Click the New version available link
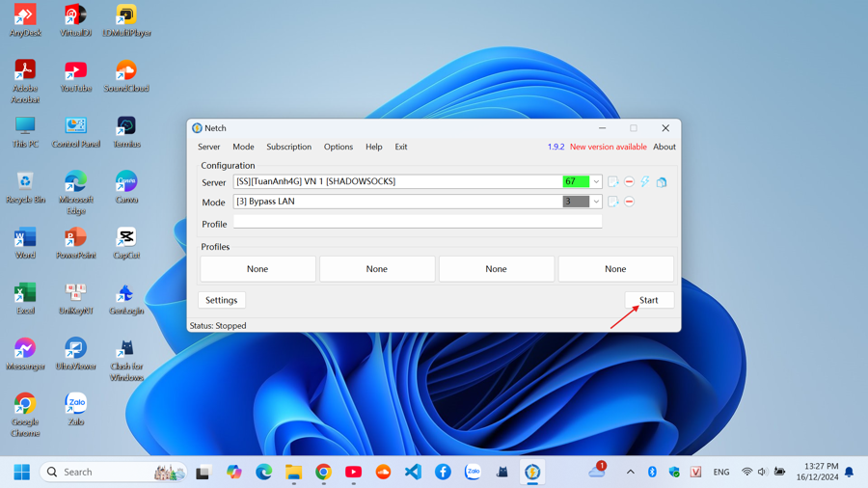The height and width of the screenshot is (488, 868). coord(608,148)
